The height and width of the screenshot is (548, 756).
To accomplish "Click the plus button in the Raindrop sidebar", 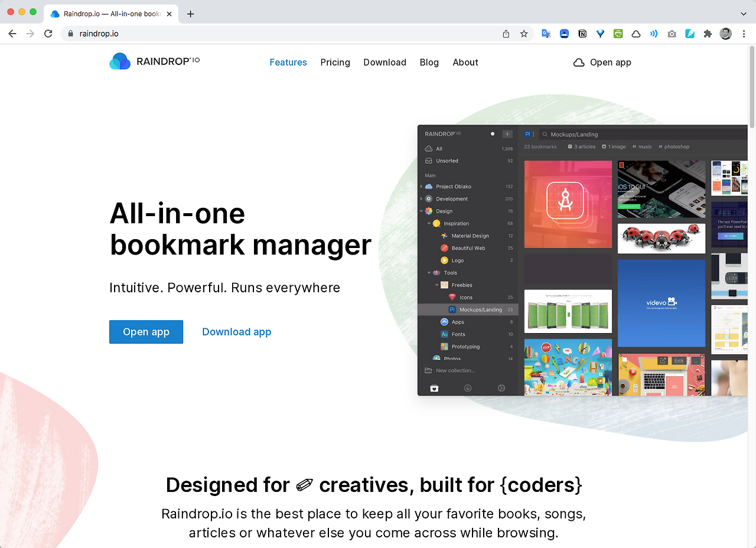I will click(x=507, y=134).
